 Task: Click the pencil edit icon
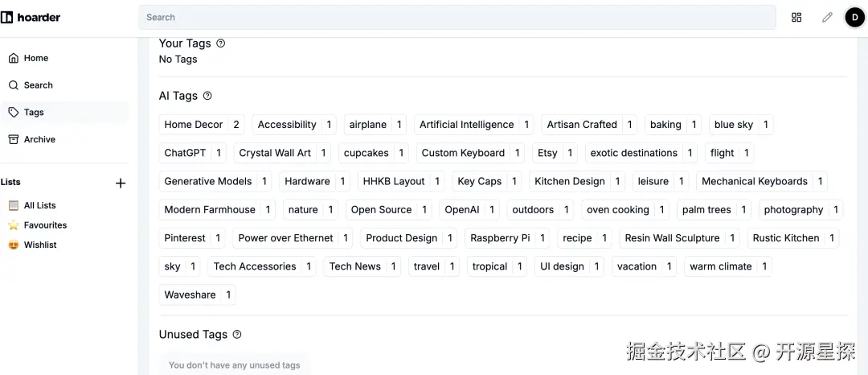point(827,17)
